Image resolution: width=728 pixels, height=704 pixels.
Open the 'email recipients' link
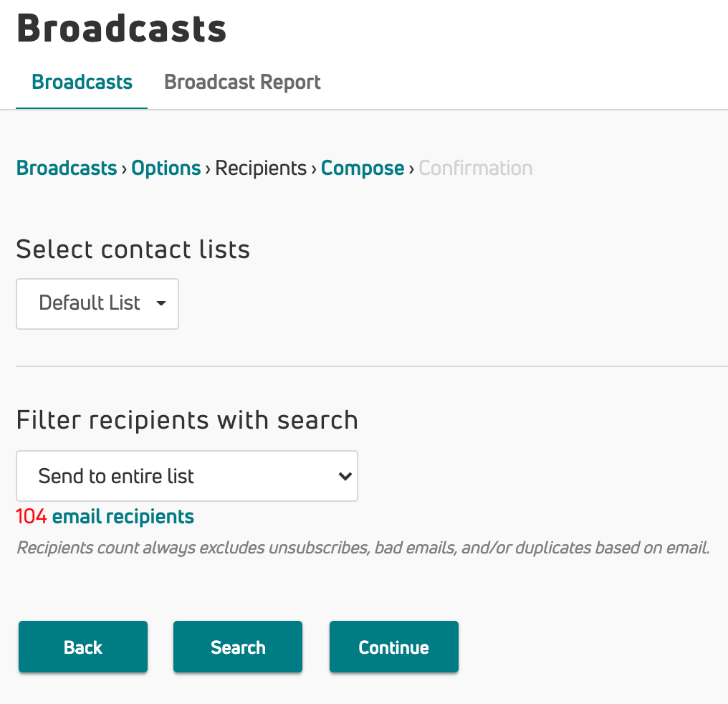click(123, 517)
